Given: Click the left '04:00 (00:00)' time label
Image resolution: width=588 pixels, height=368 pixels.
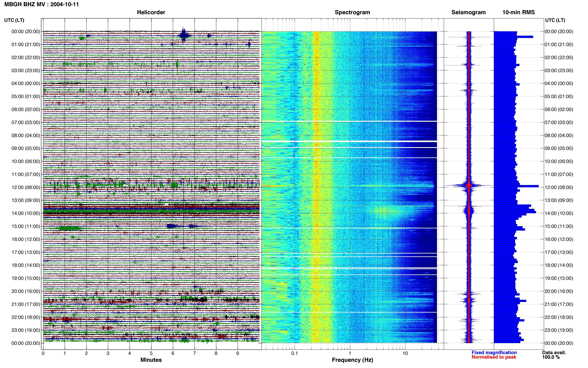Looking at the screenshot, I should [x=26, y=83].
